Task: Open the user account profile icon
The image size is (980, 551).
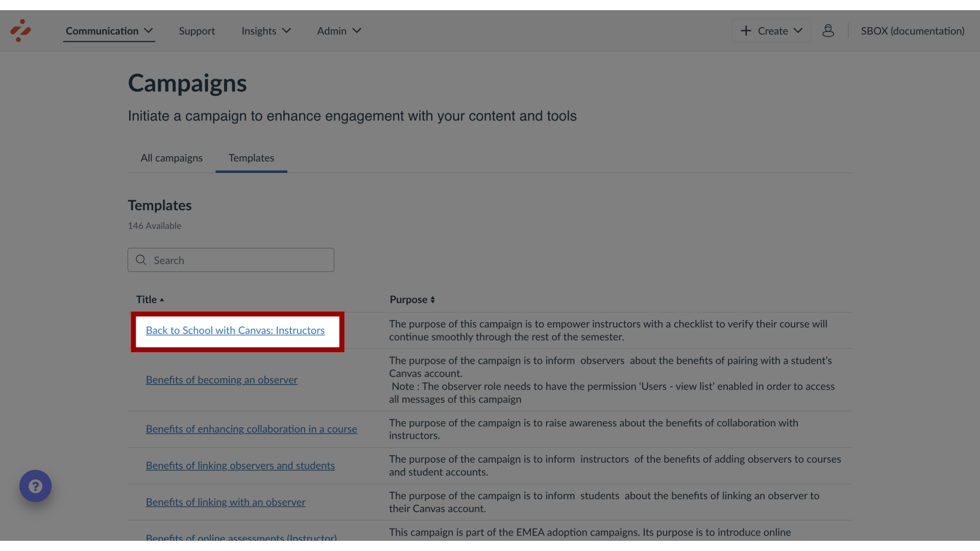Action: tap(828, 30)
